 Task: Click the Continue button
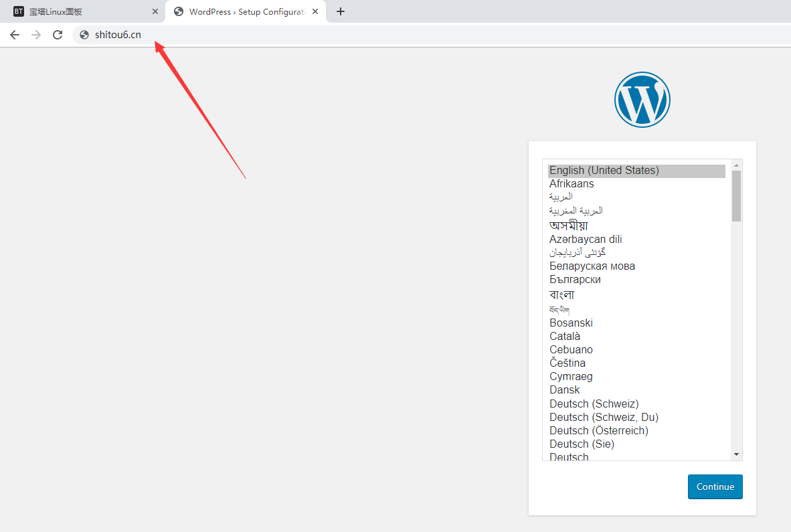(x=715, y=486)
